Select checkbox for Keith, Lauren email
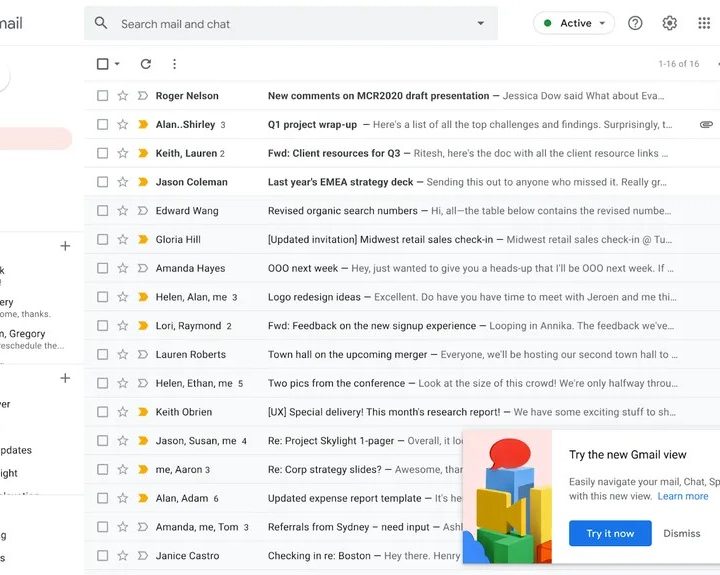 tap(102, 153)
